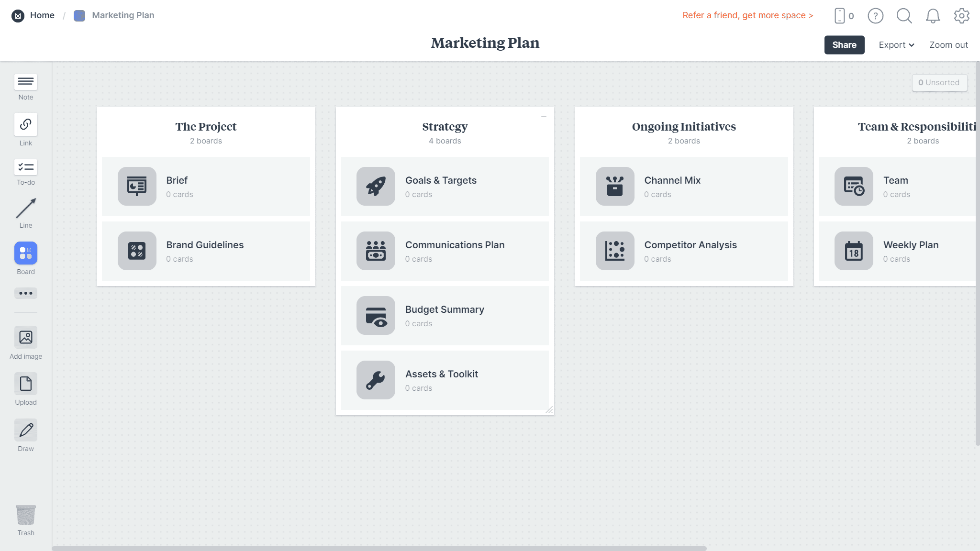Click the Share button

click(844, 45)
